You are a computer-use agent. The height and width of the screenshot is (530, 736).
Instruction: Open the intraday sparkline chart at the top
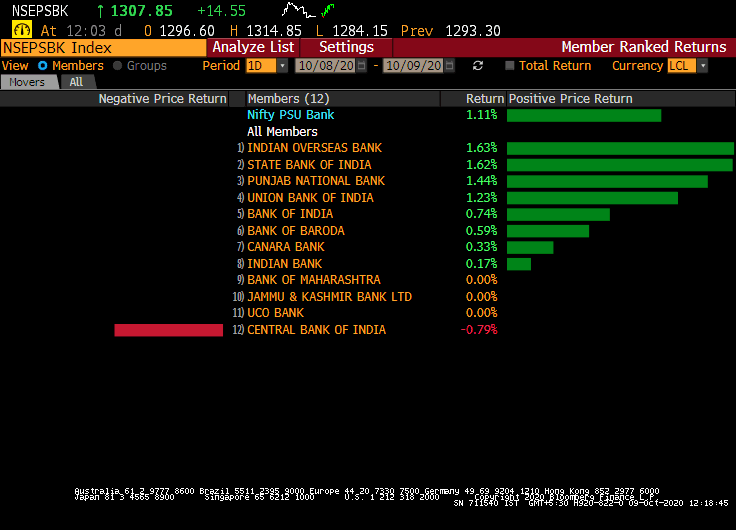pyautogui.click(x=304, y=11)
